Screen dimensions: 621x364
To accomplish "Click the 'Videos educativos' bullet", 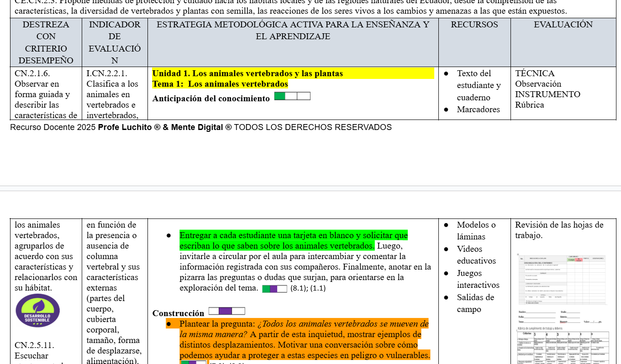I will click(x=476, y=255).
